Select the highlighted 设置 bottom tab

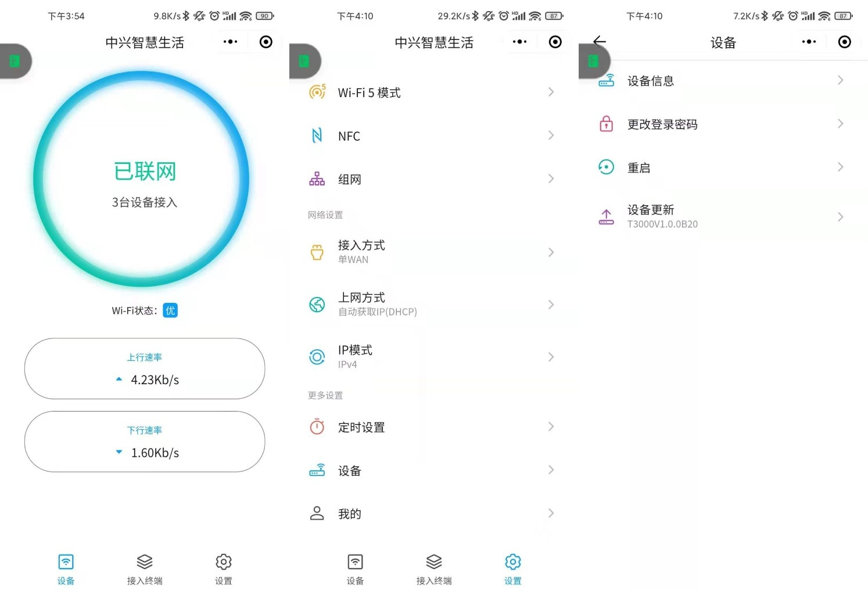click(x=513, y=569)
